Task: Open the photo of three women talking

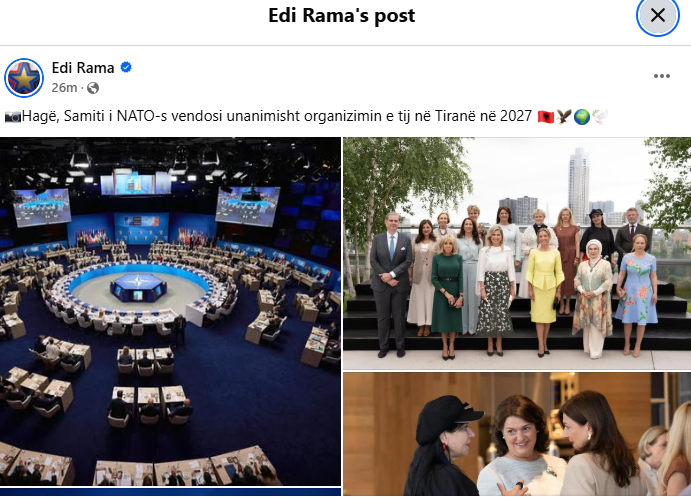Action: tap(517, 434)
